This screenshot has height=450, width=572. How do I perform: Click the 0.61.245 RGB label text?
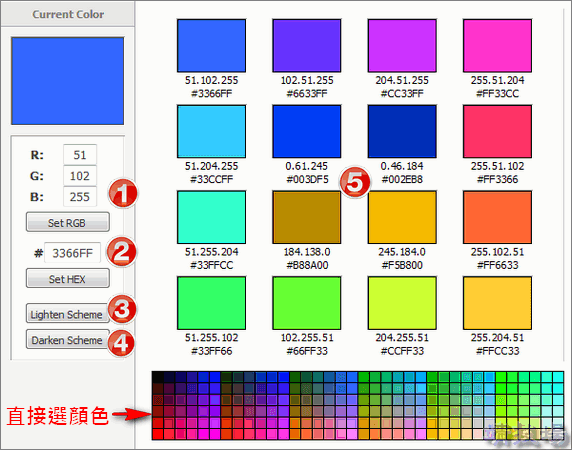306,166
